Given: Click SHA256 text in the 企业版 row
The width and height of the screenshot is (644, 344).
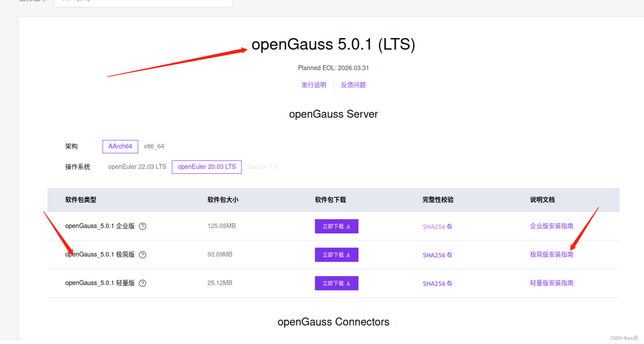Looking at the screenshot, I should click(434, 227).
